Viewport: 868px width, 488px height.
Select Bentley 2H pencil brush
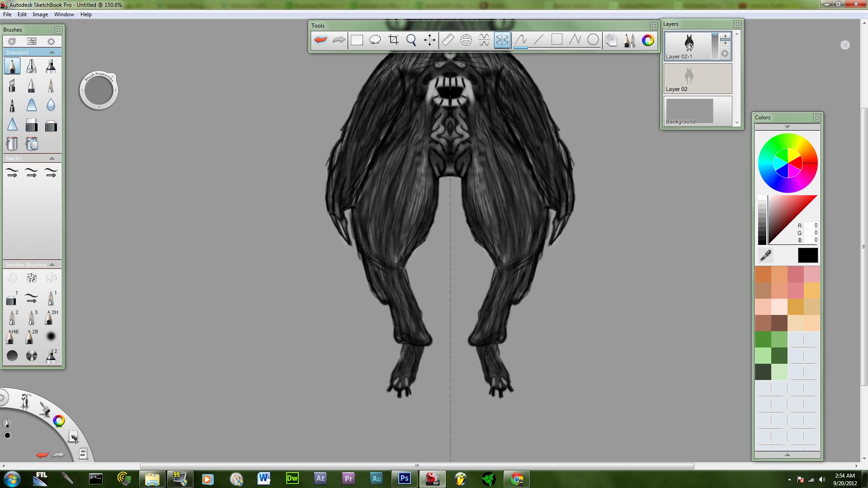pos(51,317)
